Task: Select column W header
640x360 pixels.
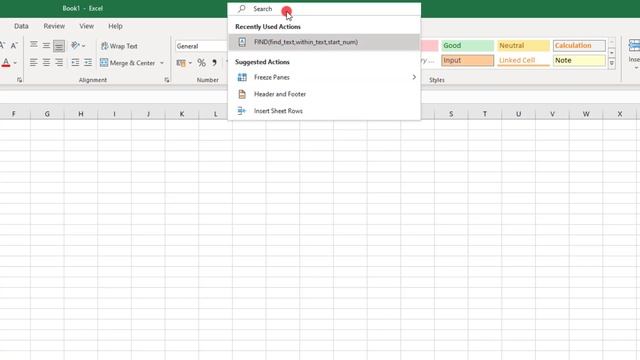Action: coord(586,114)
